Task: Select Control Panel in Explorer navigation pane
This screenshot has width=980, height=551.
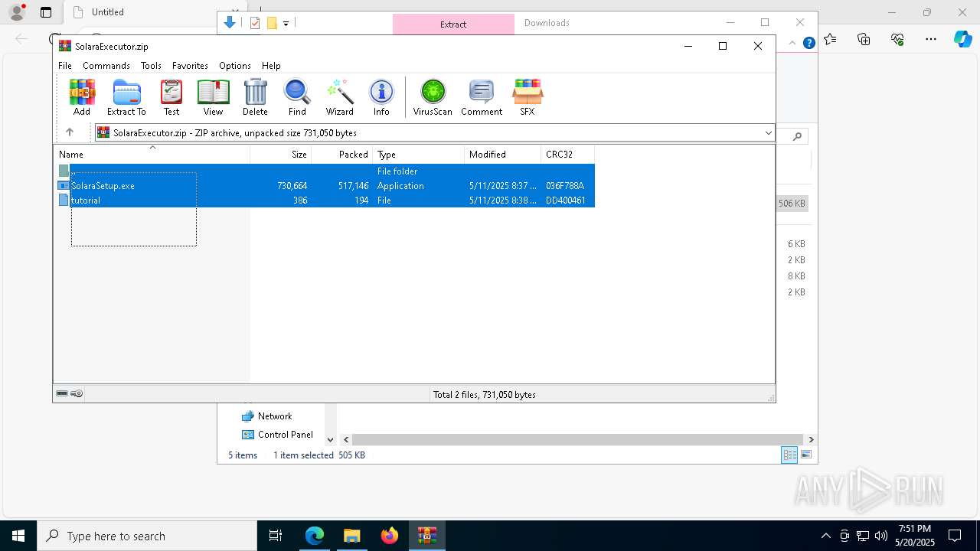Action: tap(286, 435)
